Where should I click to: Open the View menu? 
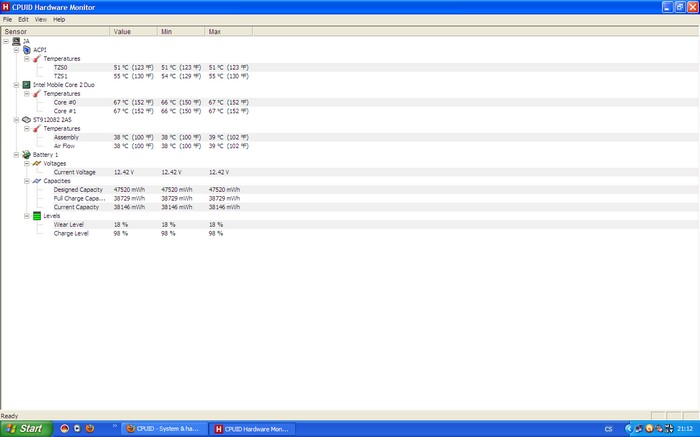(x=41, y=19)
